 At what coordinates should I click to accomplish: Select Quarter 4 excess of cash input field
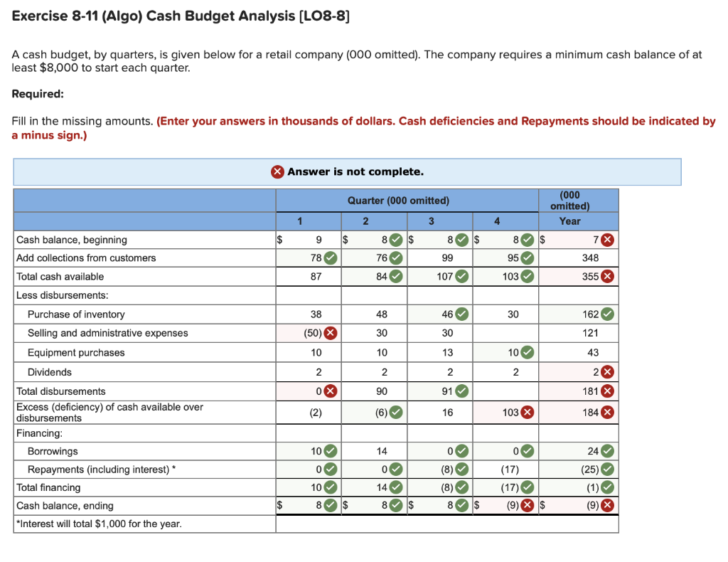coord(505,413)
